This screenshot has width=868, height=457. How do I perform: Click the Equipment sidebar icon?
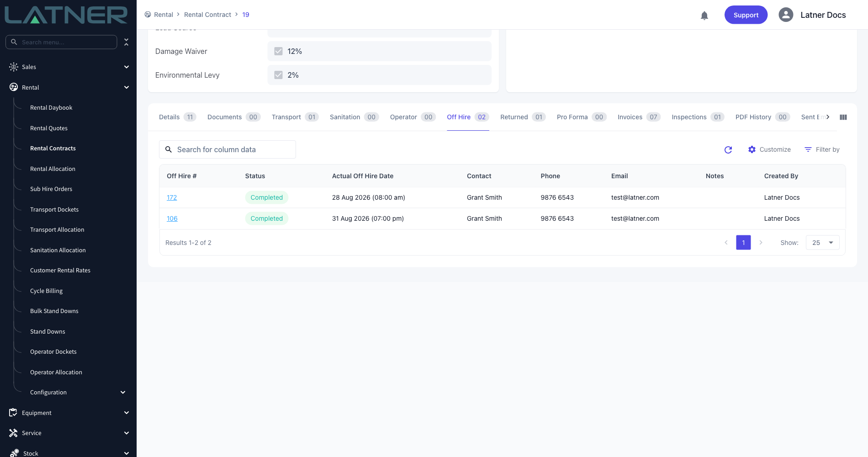tap(13, 413)
